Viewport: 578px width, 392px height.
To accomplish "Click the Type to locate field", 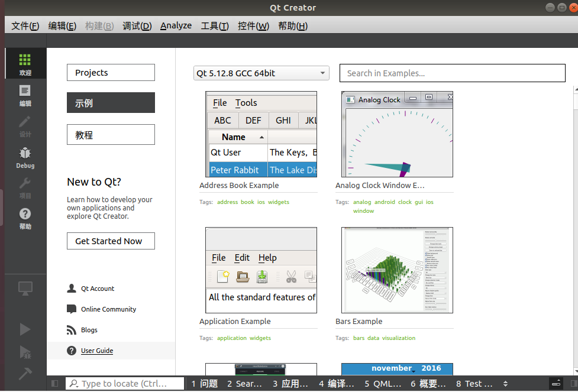I will (125, 384).
